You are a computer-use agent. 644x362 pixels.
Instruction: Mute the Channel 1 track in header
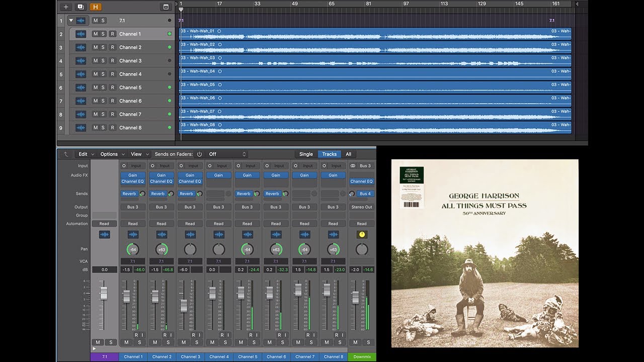click(96, 34)
